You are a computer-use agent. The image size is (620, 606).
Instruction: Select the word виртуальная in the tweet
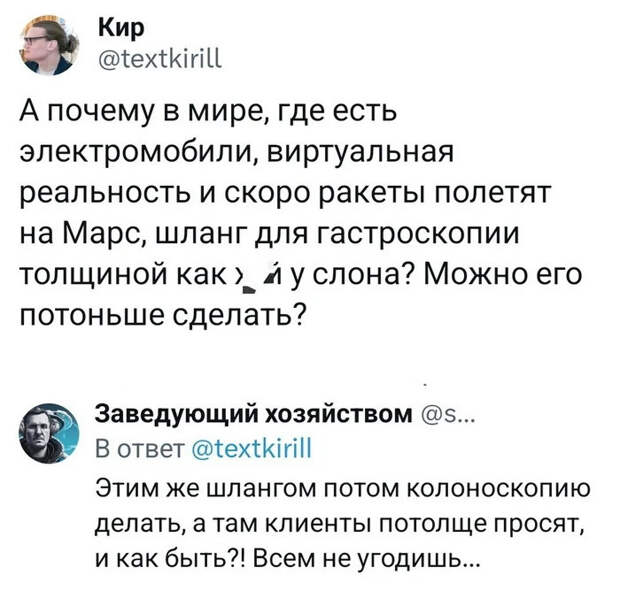361,153
